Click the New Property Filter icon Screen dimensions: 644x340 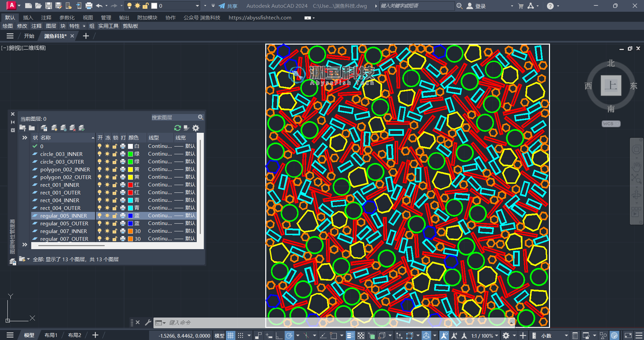23,128
